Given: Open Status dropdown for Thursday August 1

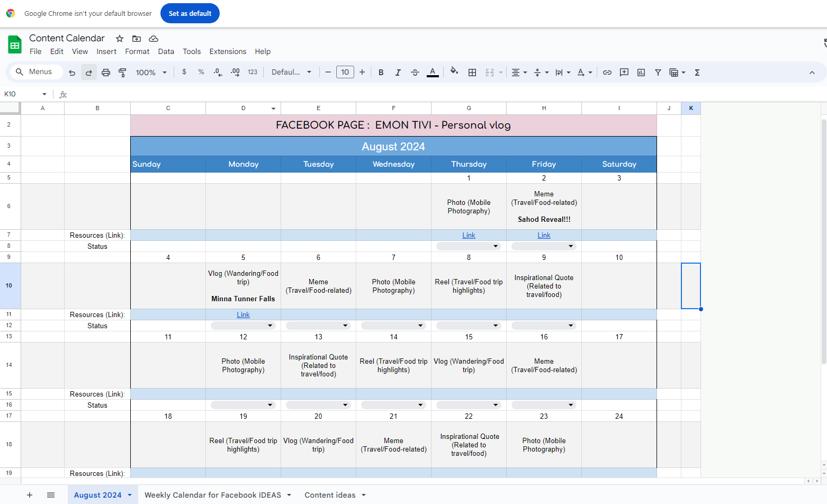Looking at the screenshot, I should coord(469,246).
